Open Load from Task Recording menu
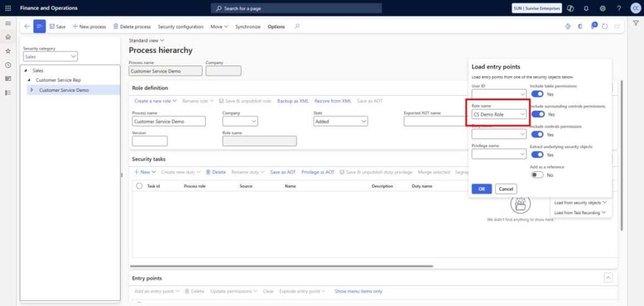The height and width of the screenshot is (306, 644). coord(580,213)
